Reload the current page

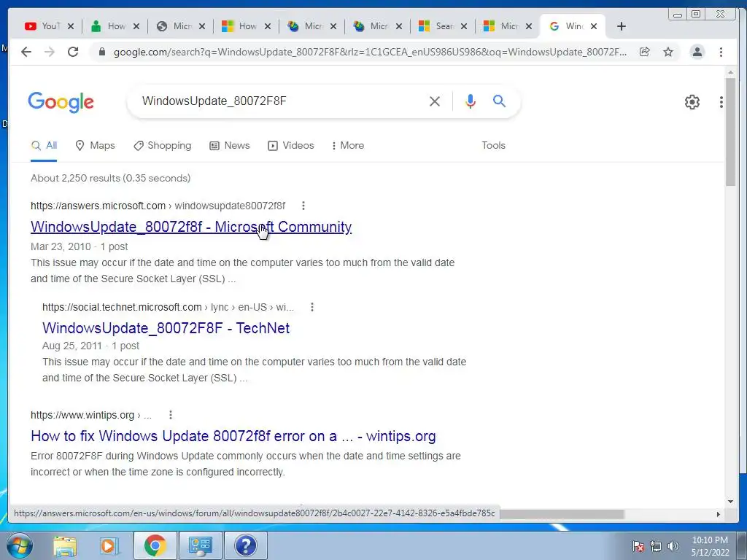click(73, 52)
